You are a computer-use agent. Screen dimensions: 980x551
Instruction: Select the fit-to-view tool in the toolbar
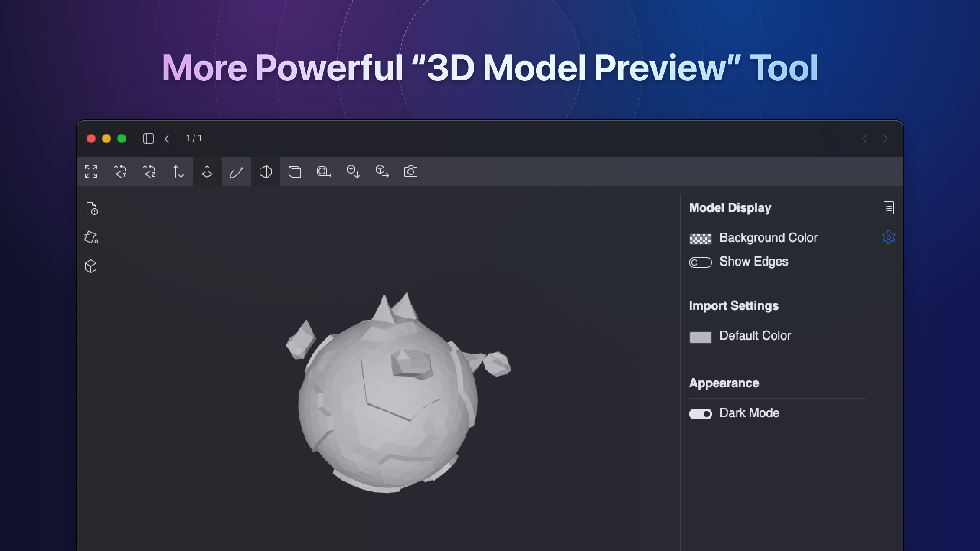[x=91, y=171]
